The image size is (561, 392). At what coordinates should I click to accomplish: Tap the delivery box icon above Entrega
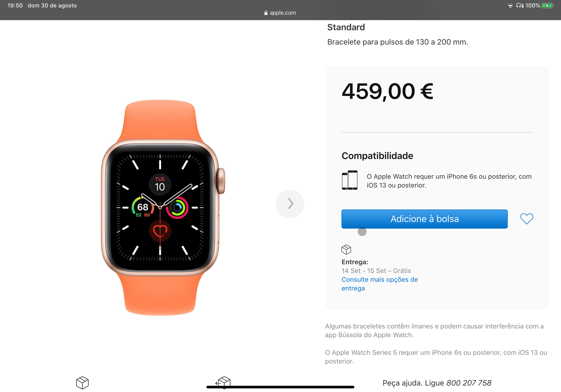[346, 249]
